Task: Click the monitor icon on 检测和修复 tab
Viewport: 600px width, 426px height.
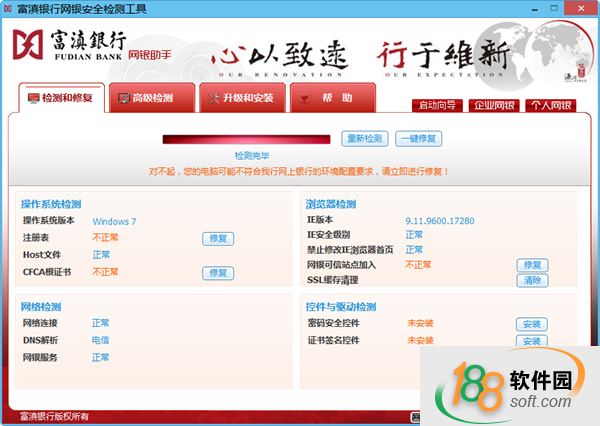Action: pos(34,98)
